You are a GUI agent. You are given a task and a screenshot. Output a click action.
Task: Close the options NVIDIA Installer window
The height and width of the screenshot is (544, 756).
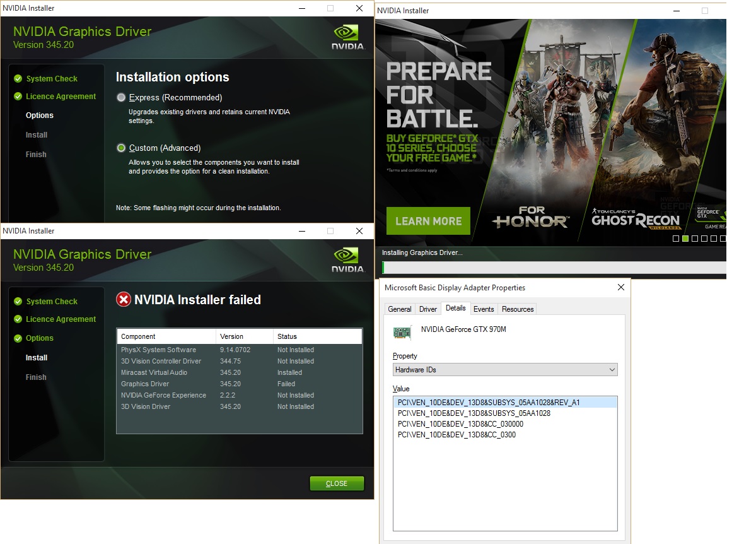click(x=359, y=8)
